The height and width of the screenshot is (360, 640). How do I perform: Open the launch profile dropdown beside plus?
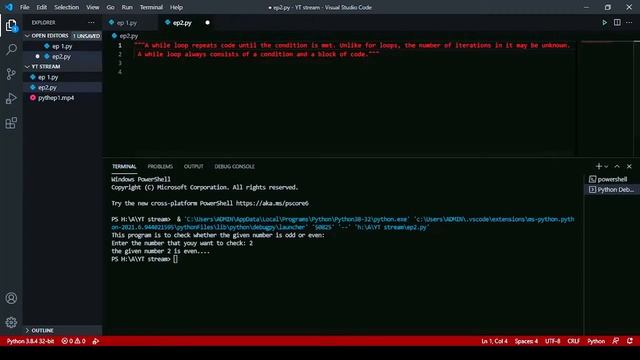(606, 167)
